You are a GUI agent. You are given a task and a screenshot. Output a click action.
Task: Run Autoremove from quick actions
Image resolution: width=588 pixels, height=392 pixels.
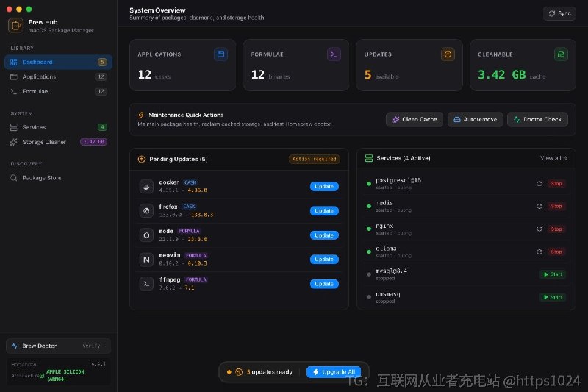(x=475, y=119)
